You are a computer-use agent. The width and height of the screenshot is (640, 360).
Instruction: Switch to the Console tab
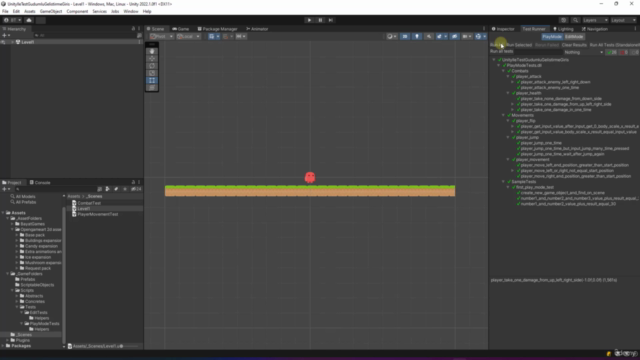click(x=40, y=182)
